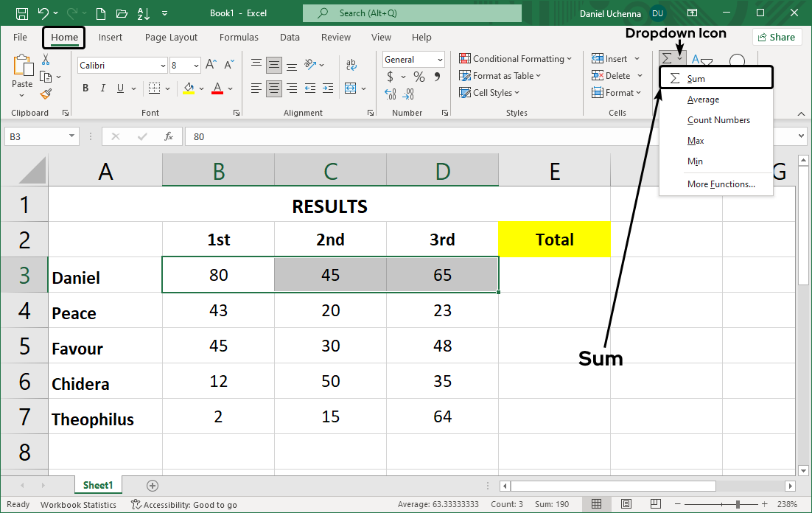The width and height of the screenshot is (812, 513).
Task: Click the Wrap Text icon
Action: tap(351, 65)
